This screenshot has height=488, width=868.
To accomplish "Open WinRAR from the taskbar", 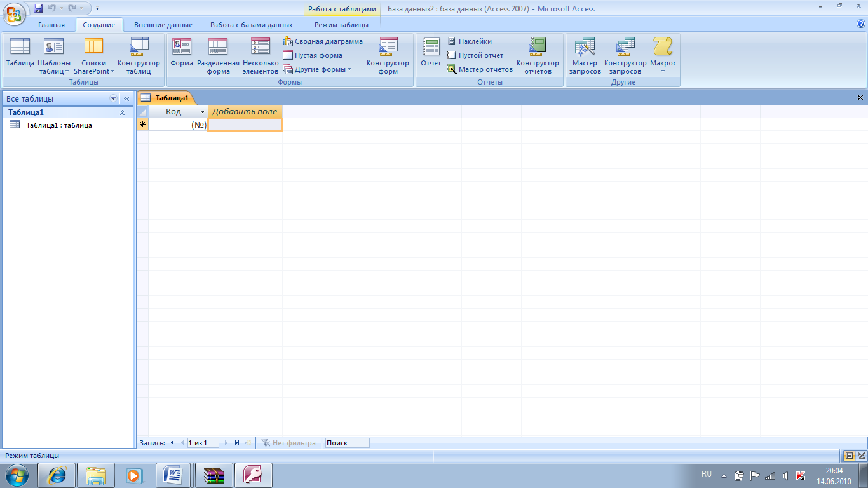I will click(x=214, y=475).
